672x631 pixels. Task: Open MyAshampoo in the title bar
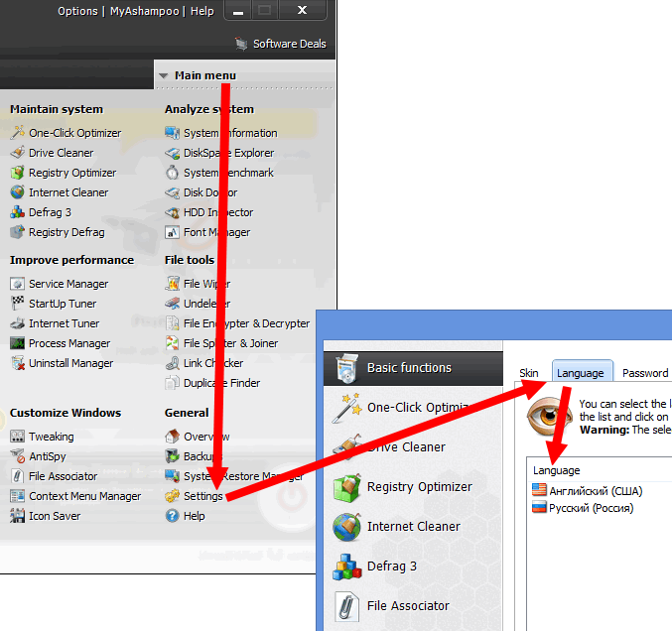[145, 11]
